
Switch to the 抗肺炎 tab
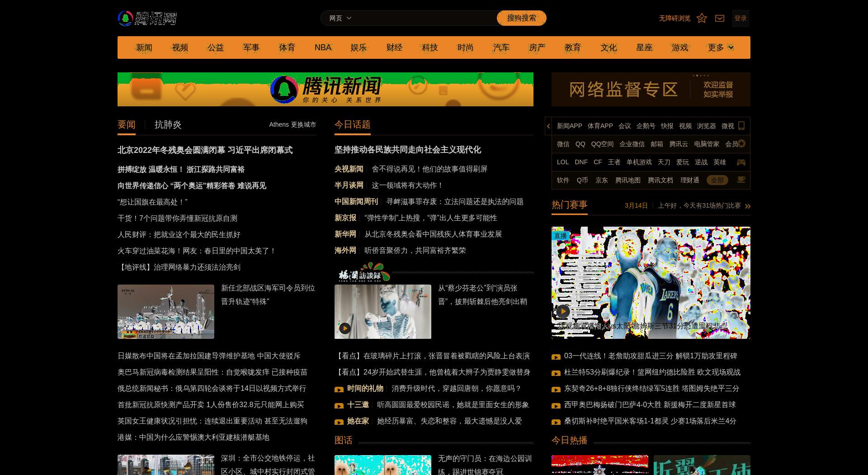point(168,125)
